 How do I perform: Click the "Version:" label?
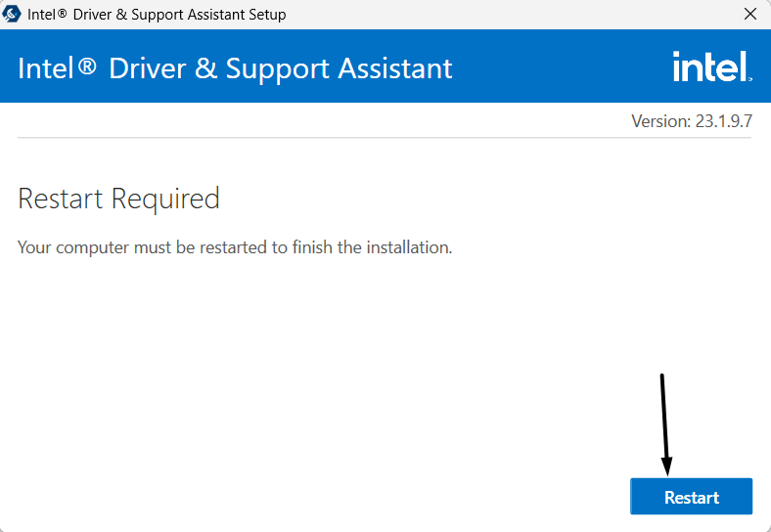(661, 121)
